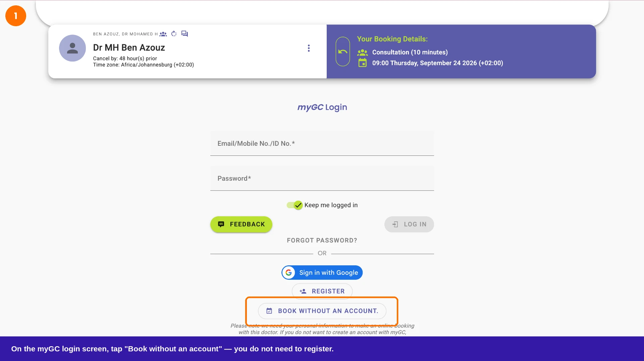Click the group consultation people icon beside doctor name
644x361 pixels.
point(163,34)
